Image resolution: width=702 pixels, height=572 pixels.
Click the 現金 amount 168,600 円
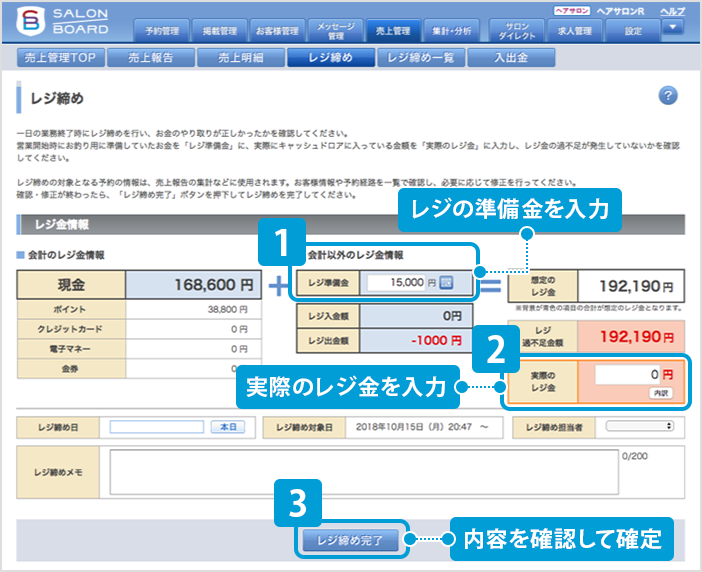[x=214, y=285]
